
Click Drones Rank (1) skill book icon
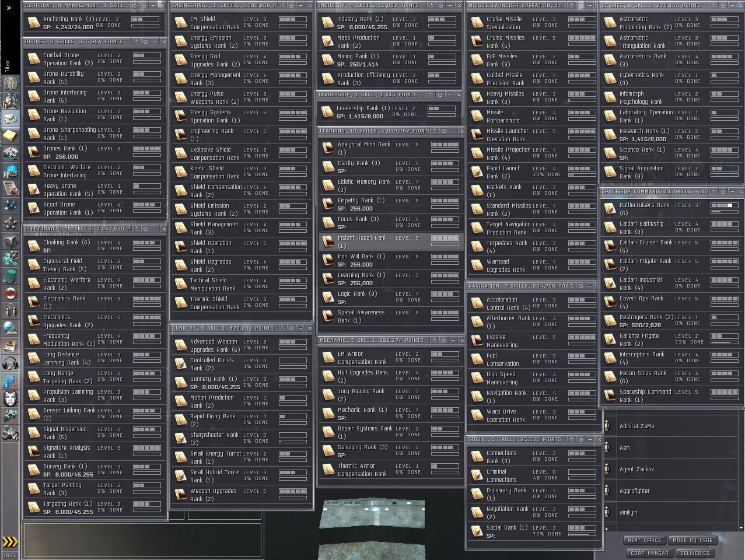point(33,153)
